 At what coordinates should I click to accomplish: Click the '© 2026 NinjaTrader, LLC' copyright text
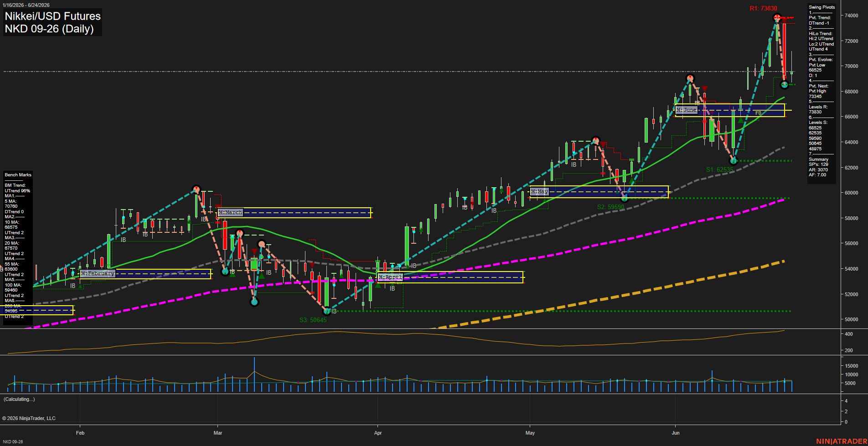[x=29, y=418]
